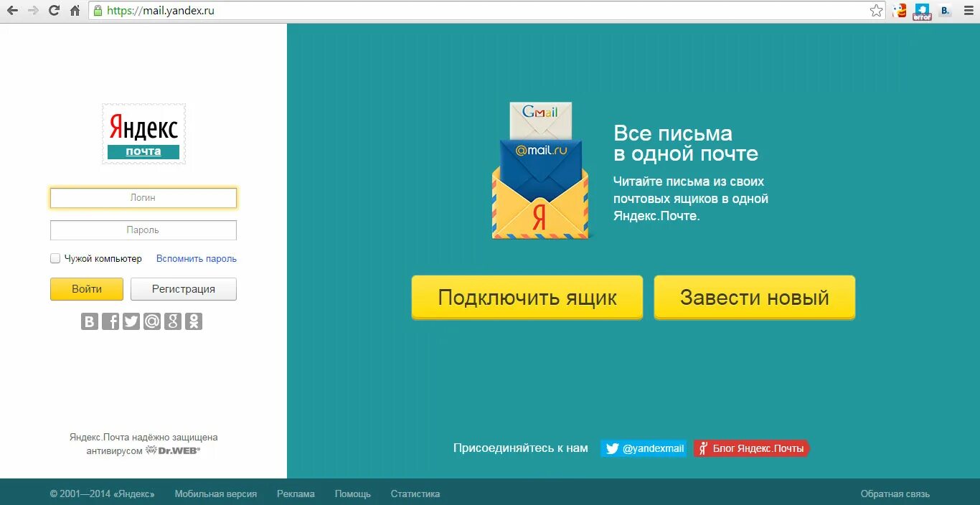Click the Присоединяйтесь к нам text
Screen dimensions: 980x505
coord(521,448)
